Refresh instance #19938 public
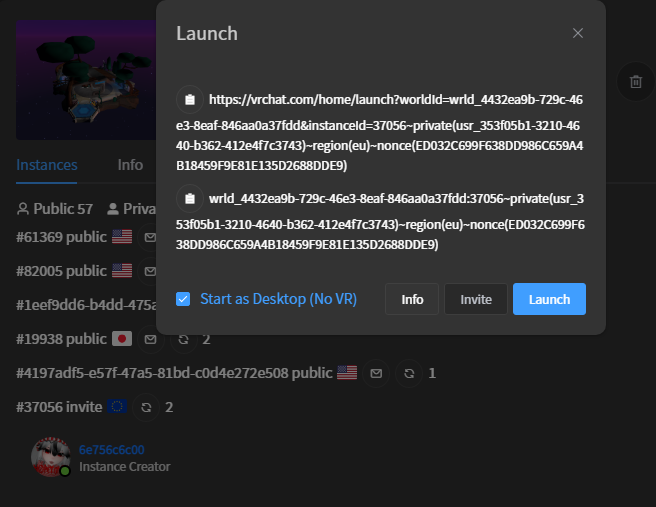The image size is (656, 507). (183, 339)
